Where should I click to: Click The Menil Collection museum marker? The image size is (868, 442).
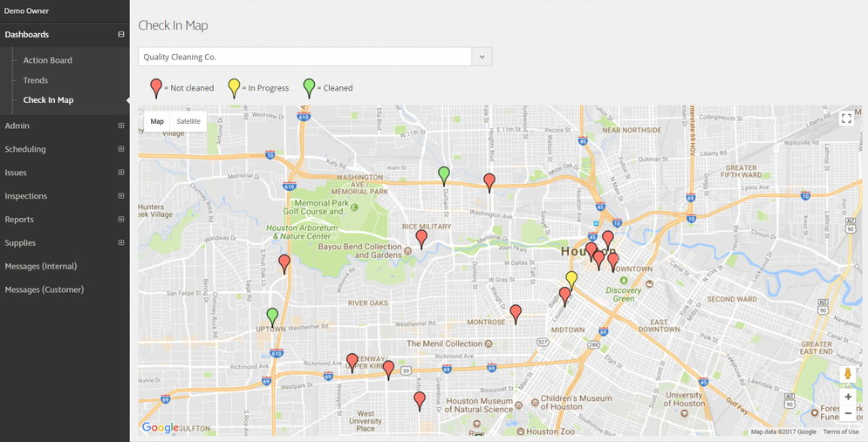[489, 343]
